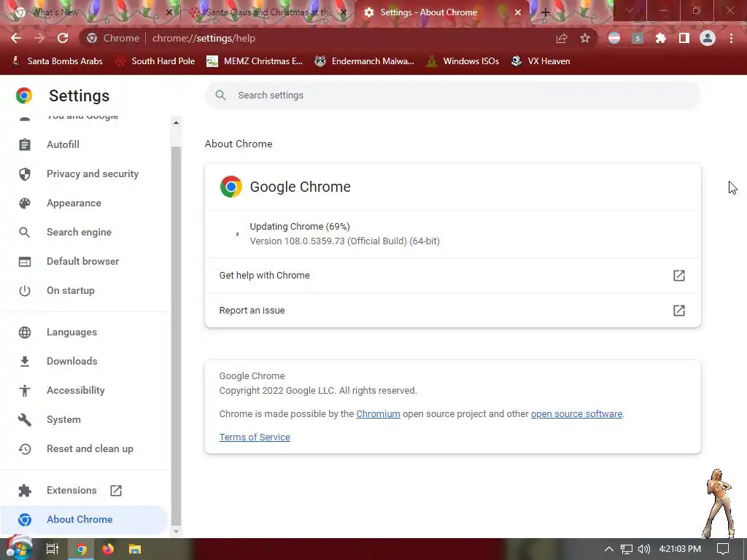Open the open source software link
This screenshot has width=747, height=560.
pos(576,414)
